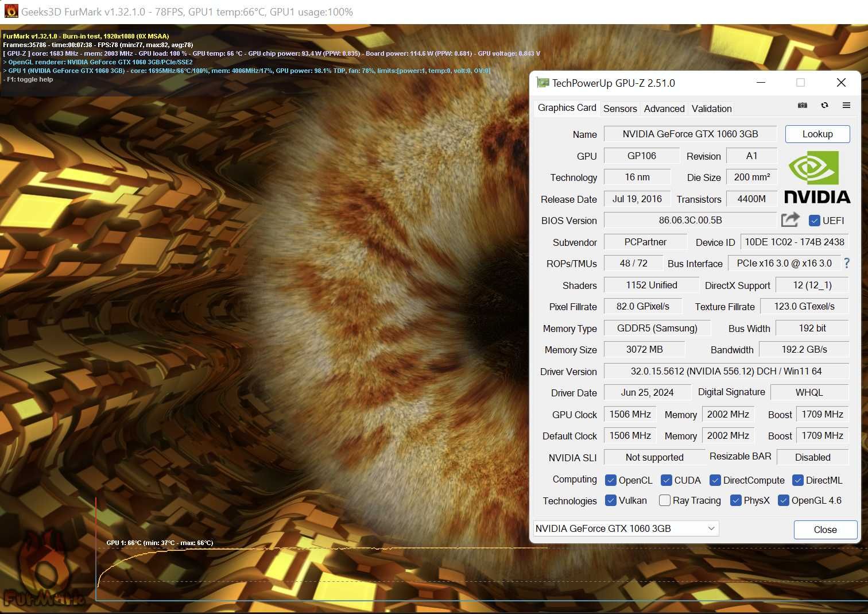Screen dimensions: 868x614
Task: Click the Die Size 200 mm² field
Action: (752, 177)
